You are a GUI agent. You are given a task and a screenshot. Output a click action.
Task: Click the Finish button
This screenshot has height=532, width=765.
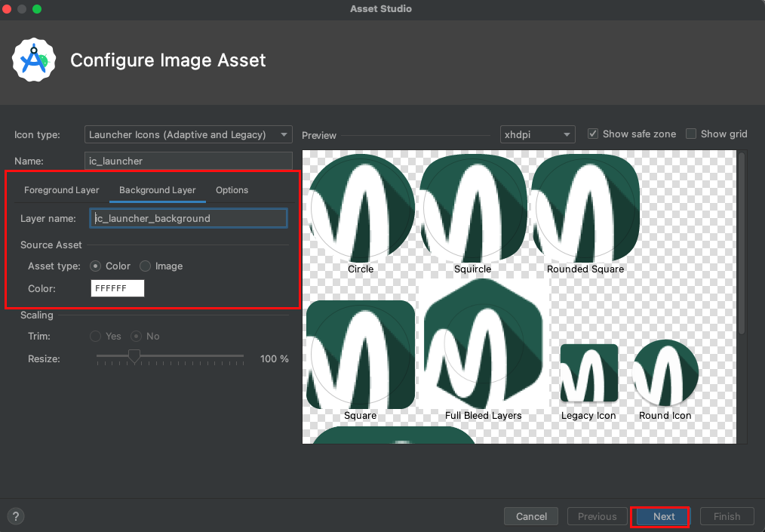(727, 516)
